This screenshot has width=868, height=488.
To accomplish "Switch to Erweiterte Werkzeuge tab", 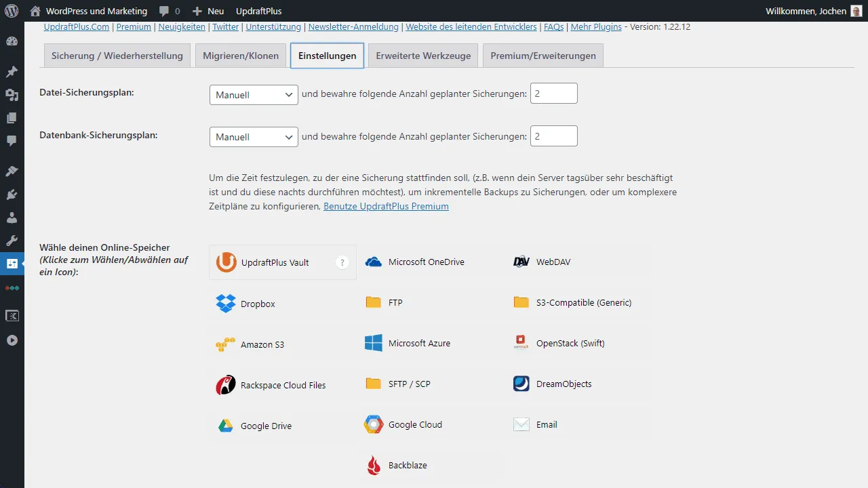I will click(x=423, y=56).
